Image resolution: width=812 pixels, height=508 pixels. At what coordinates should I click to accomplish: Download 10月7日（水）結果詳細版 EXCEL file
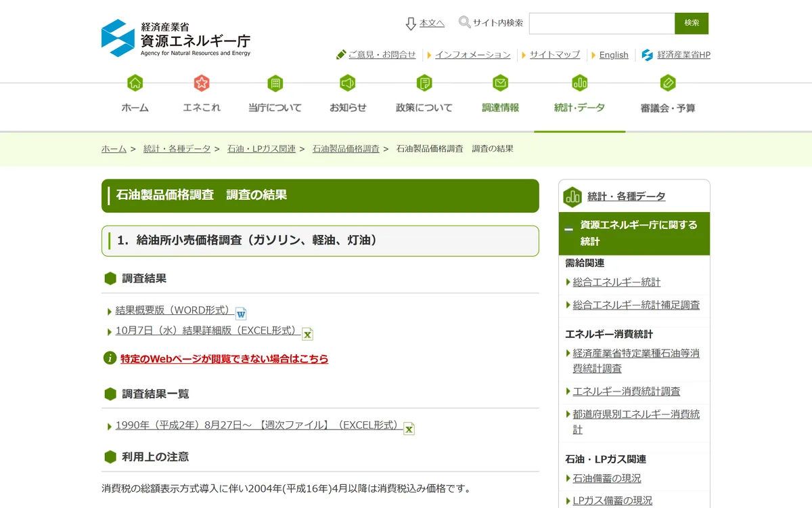point(208,331)
